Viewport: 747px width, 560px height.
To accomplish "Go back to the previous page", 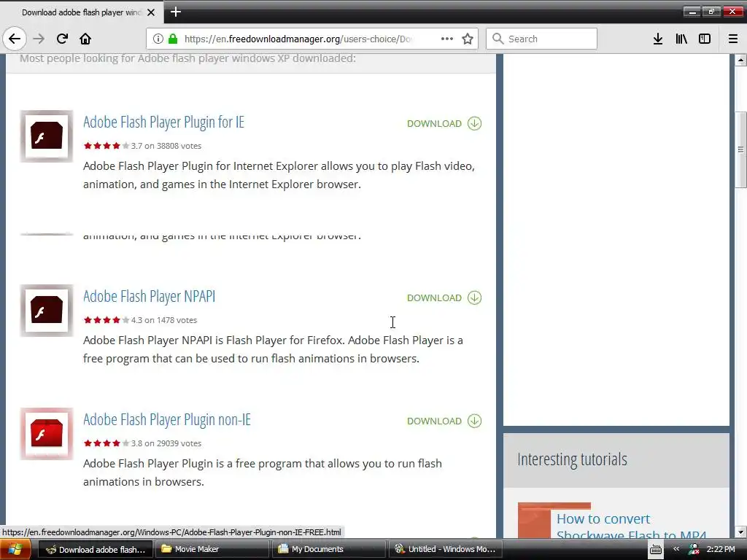I will 15,39.
